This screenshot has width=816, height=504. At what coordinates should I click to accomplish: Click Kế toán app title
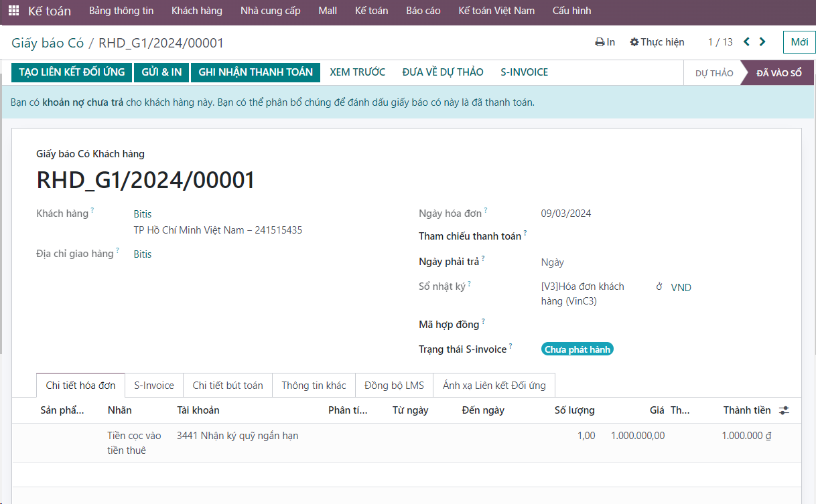click(x=50, y=11)
